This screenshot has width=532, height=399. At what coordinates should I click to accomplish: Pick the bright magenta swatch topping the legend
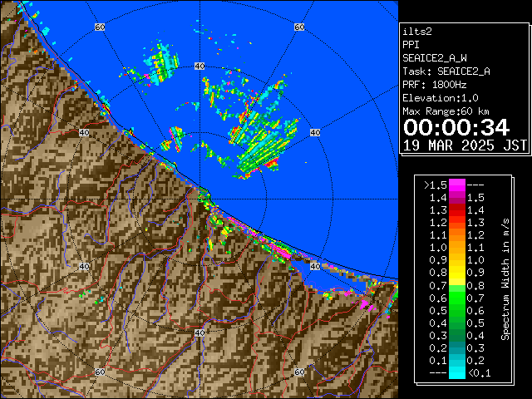(x=457, y=185)
